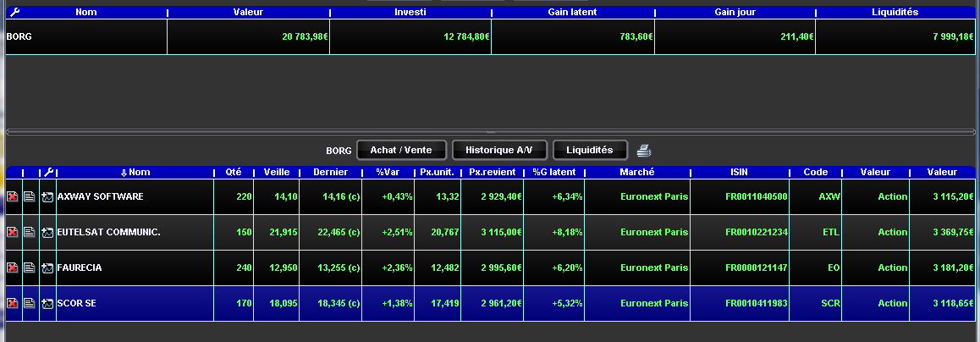The height and width of the screenshot is (342, 980).
Task: Open the chart icon for SCOR SE
Action: click(47, 303)
